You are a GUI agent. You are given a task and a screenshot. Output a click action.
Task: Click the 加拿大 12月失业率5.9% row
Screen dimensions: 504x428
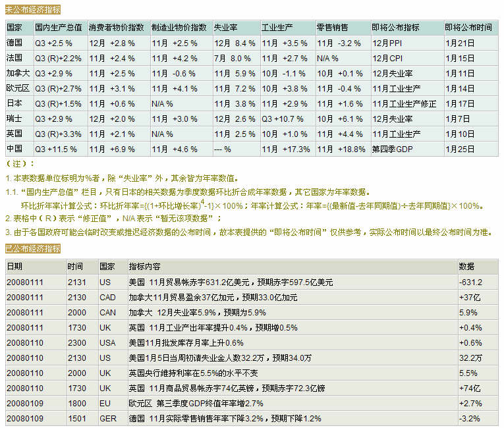252,313
